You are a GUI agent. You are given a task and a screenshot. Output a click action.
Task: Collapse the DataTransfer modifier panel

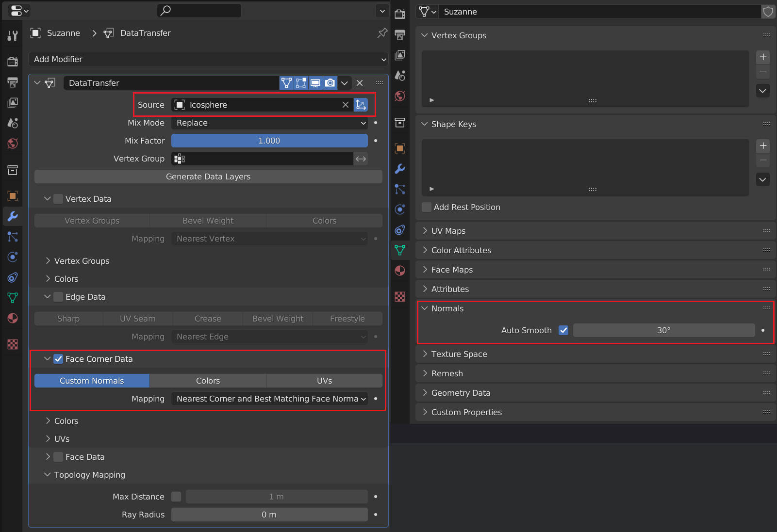[x=37, y=83]
